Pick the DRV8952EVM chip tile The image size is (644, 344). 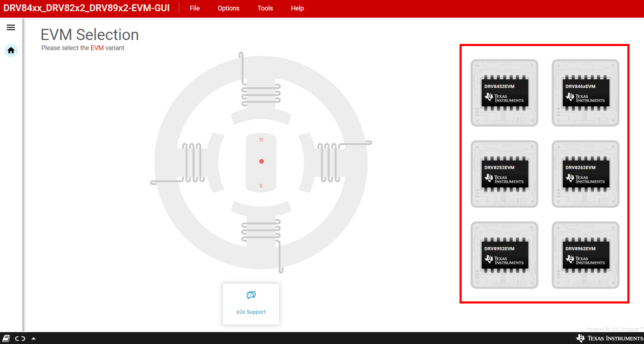(504, 255)
